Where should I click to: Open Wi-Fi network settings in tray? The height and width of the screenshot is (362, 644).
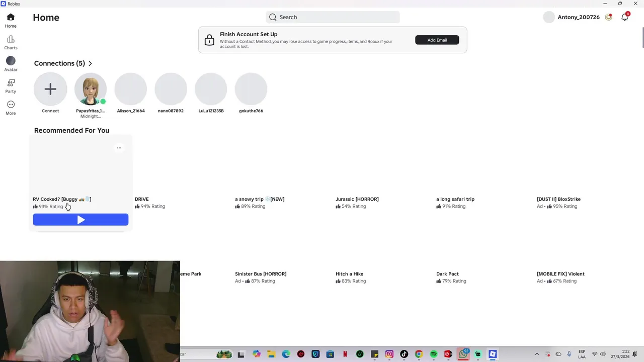594,354
